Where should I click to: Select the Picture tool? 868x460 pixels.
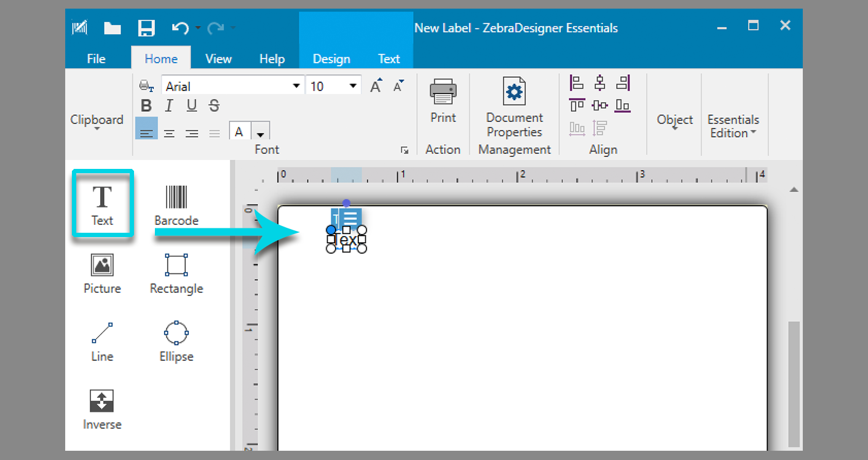point(102,273)
